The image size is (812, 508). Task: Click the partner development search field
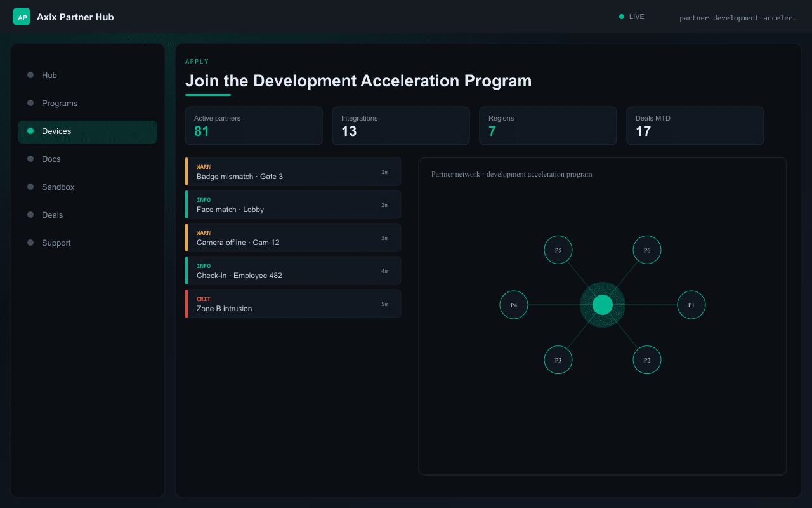(x=738, y=18)
